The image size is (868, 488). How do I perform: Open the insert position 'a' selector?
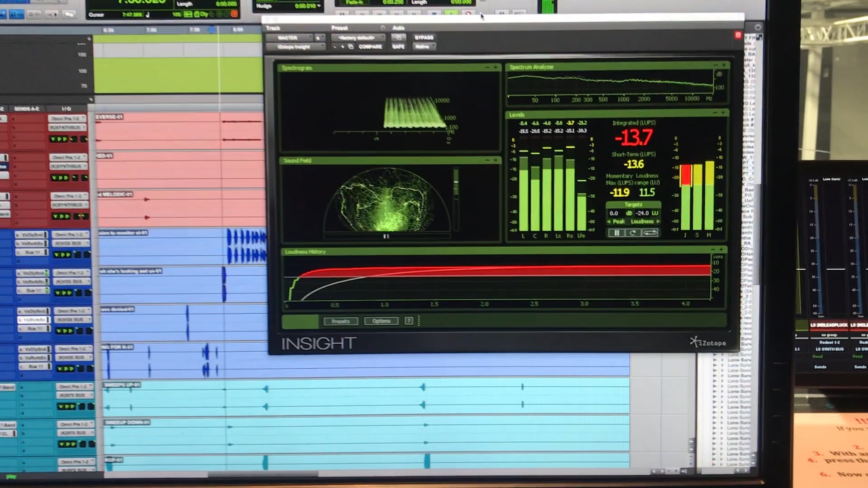pyautogui.click(x=319, y=38)
